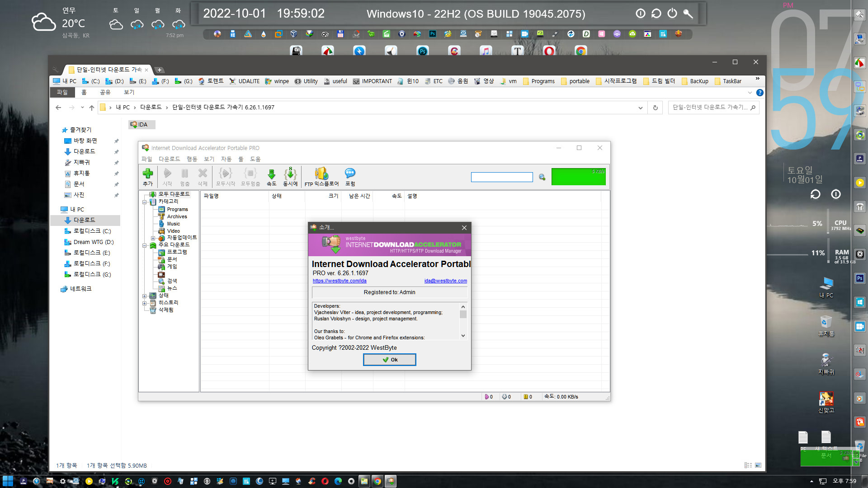Open the 자동 menu in IDA

coord(226,159)
